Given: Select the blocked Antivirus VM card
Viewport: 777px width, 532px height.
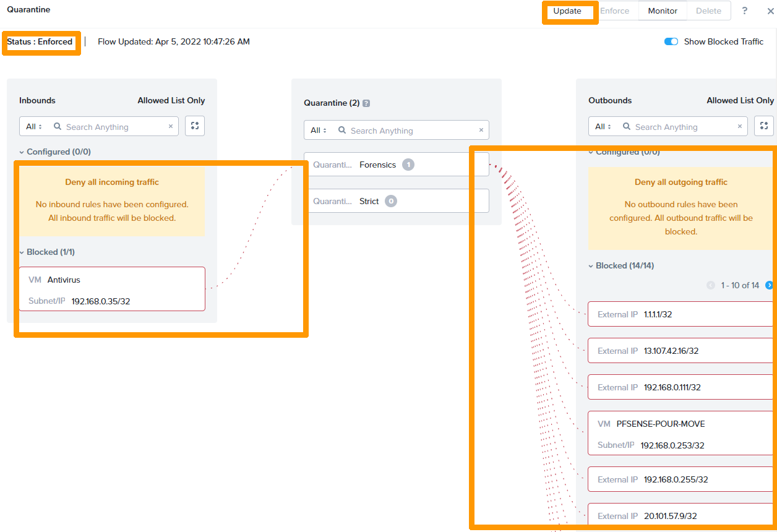Looking at the screenshot, I should pyautogui.click(x=111, y=289).
